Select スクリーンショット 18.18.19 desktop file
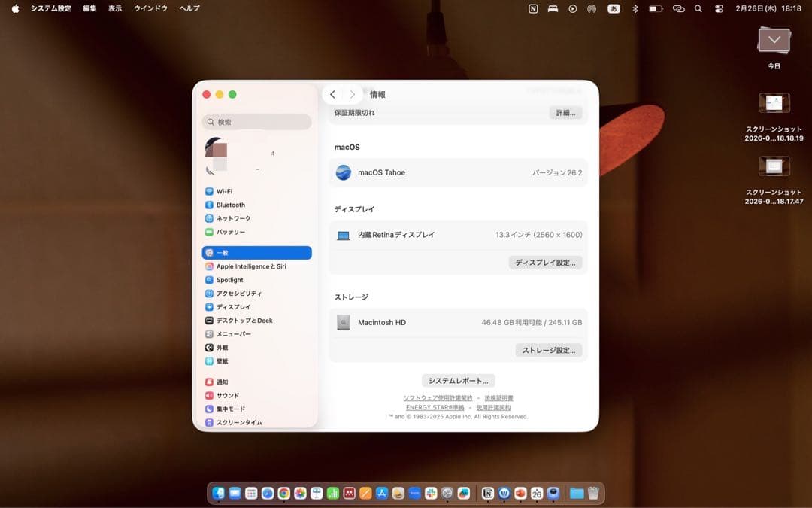Screen dimensions: 812x508 click(x=774, y=103)
